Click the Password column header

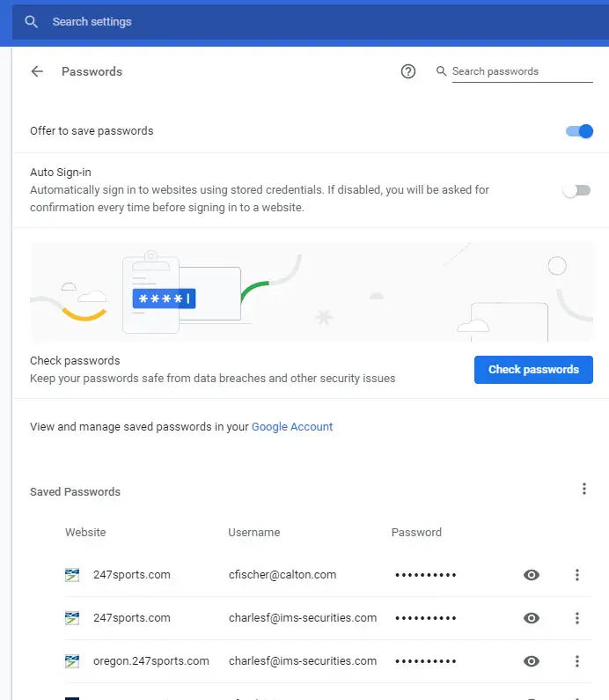416,532
